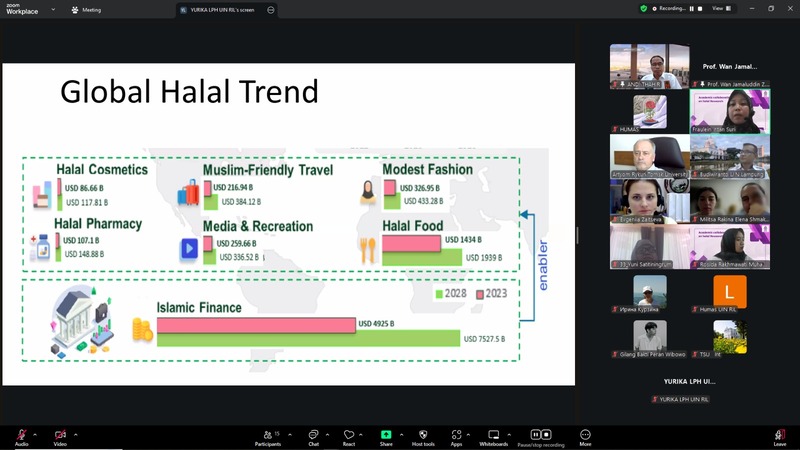Start video using the Video button
Image resolution: width=800 pixels, height=450 pixels.
[x=60, y=436]
